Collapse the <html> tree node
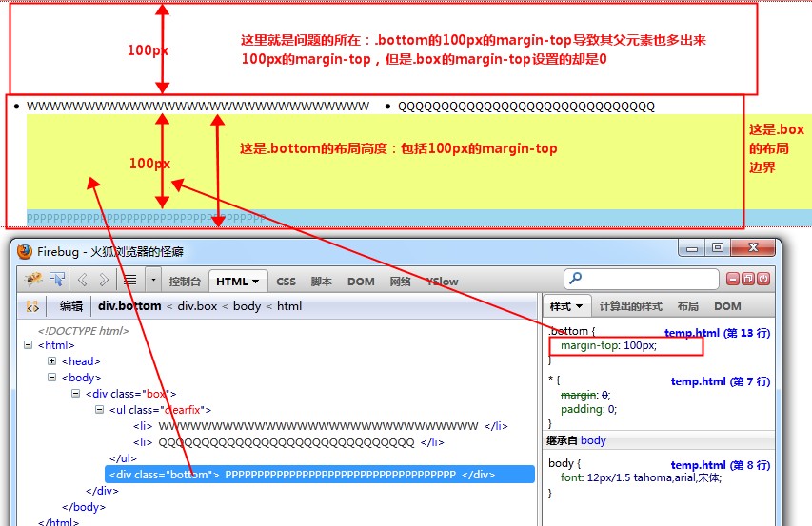812x526 pixels. click(28, 344)
